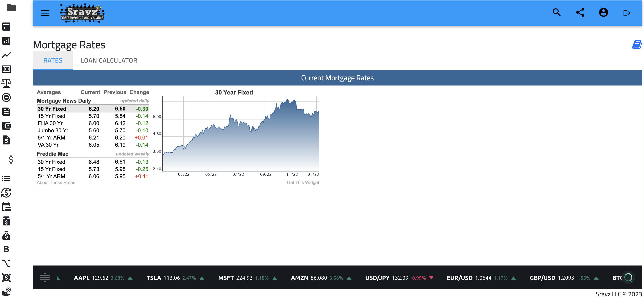Click the Get This Widget link
The width and height of the screenshot is (644, 306).
click(x=303, y=182)
